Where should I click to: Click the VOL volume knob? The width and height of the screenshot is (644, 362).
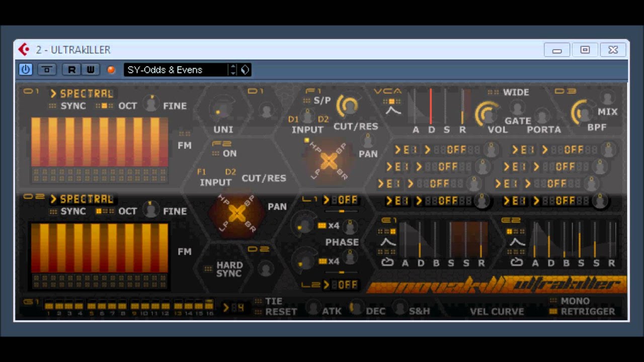coord(487,113)
